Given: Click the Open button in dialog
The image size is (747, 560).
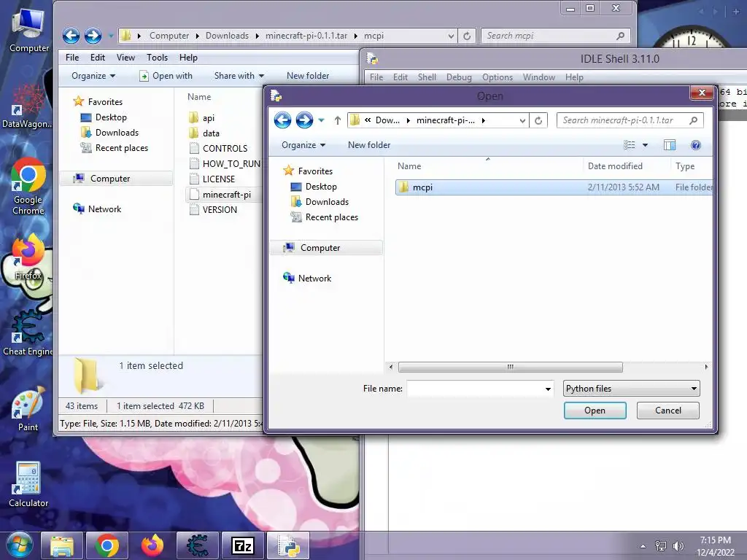Looking at the screenshot, I should pos(595,411).
